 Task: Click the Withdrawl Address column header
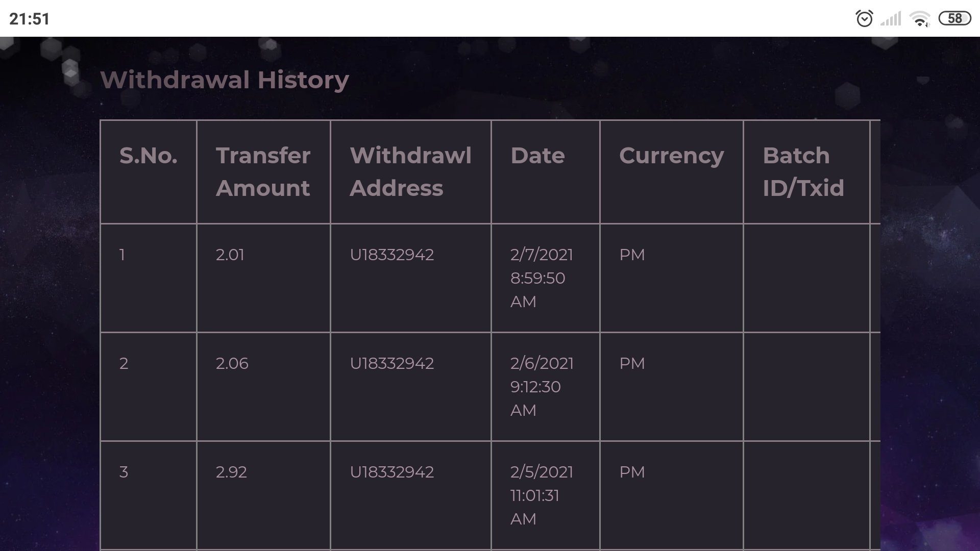410,172
